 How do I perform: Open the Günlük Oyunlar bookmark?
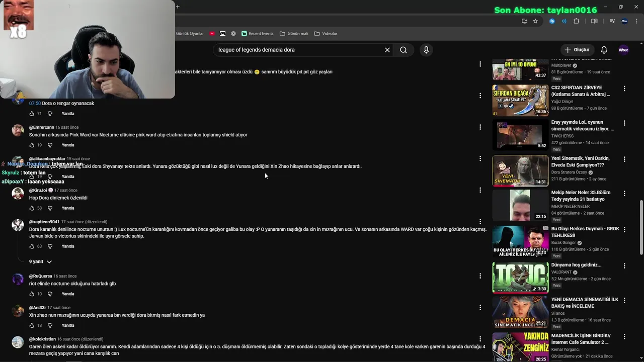click(x=190, y=34)
